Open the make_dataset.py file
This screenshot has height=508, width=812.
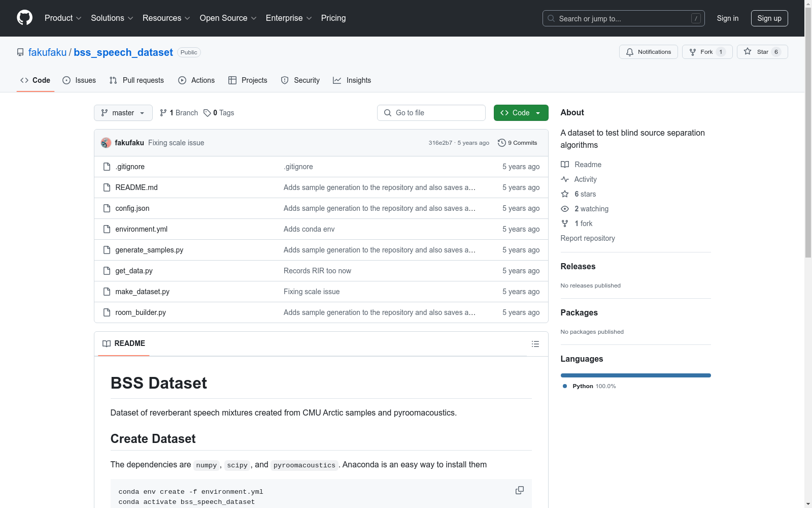[x=143, y=292]
